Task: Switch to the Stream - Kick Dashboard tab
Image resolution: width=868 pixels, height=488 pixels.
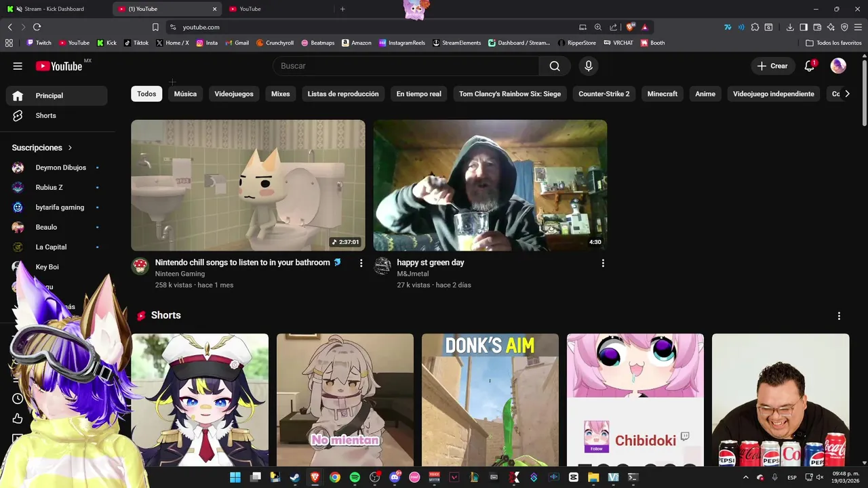Action: point(56,9)
